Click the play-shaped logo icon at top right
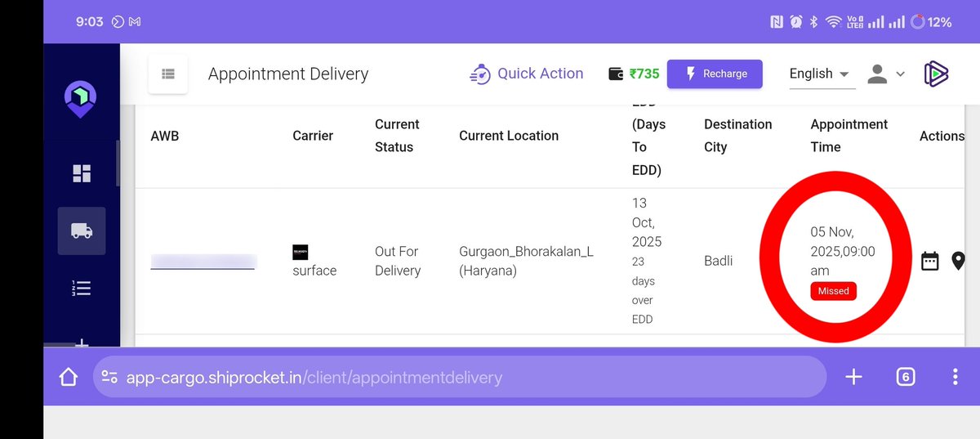980x439 pixels. 936,74
